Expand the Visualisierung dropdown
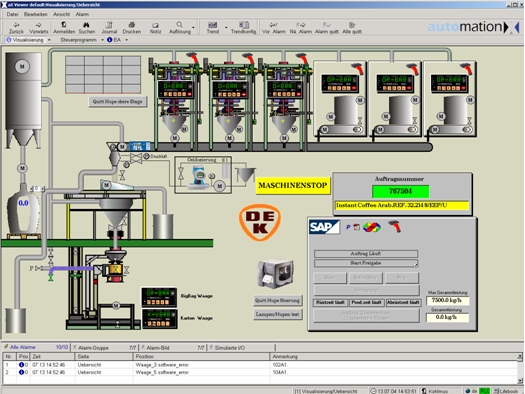The height and width of the screenshot is (394, 525). point(49,40)
